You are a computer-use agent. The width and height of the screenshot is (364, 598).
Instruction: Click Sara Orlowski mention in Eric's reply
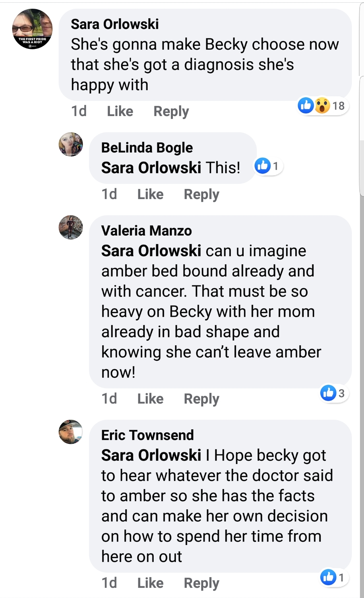click(151, 455)
